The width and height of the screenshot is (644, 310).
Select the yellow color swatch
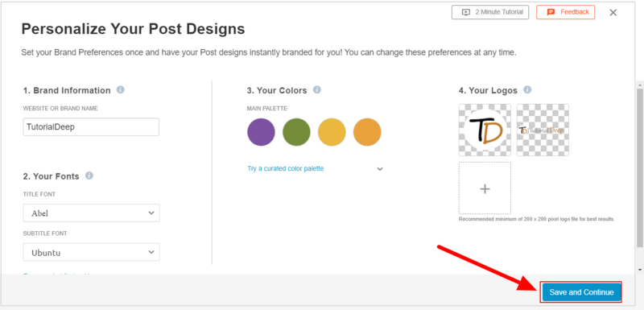pyautogui.click(x=332, y=132)
